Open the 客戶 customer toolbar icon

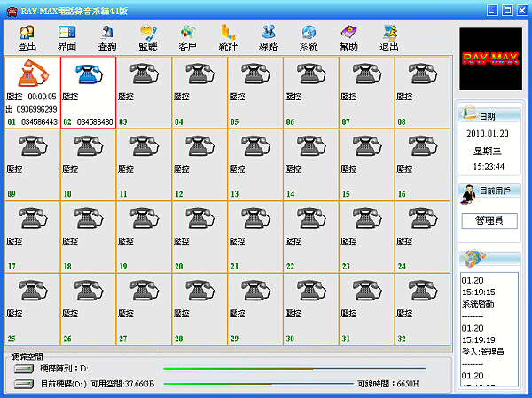coord(188,37)
